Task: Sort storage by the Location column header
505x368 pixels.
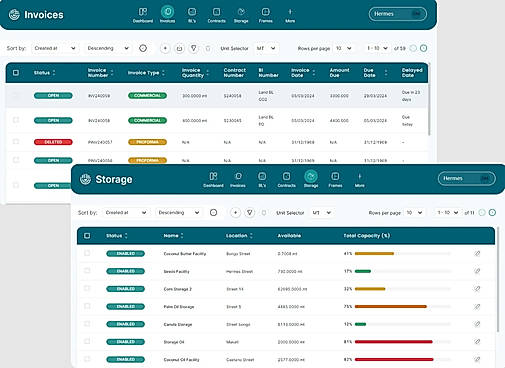Action: pos(239,236)
